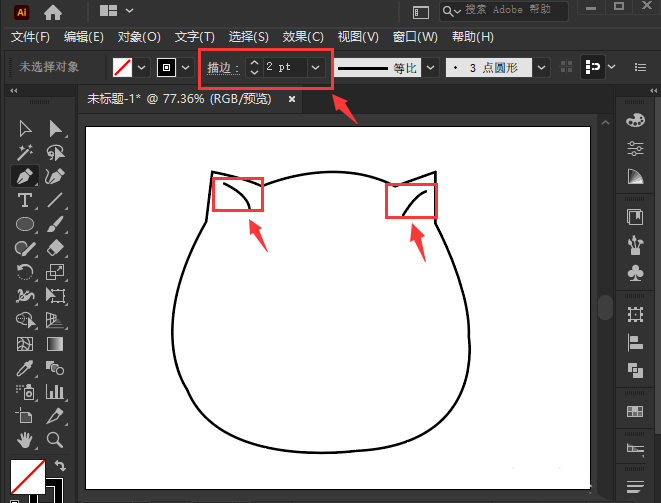Choose the Ellipse shape tool
661x503 pixels.
point(25,223)
